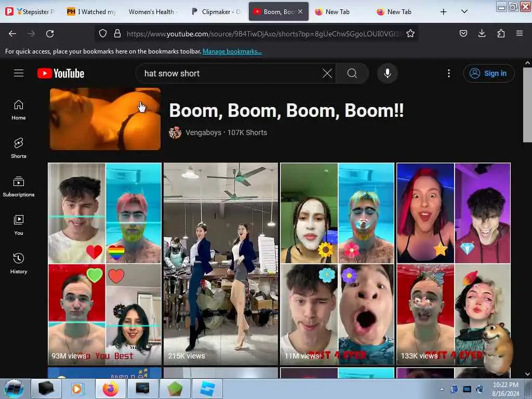532x399 pixels.
Task: Switch to Women's Health tab
Action: [x=153, y=11]
